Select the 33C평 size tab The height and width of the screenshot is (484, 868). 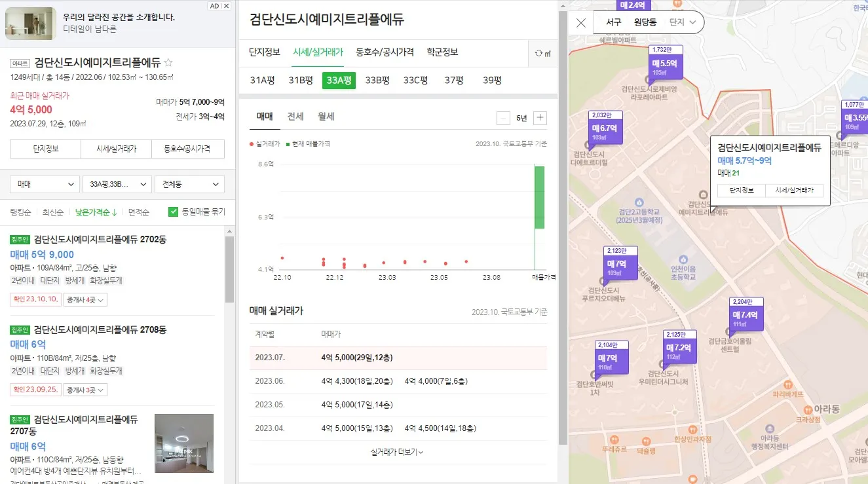pos(415,81)
